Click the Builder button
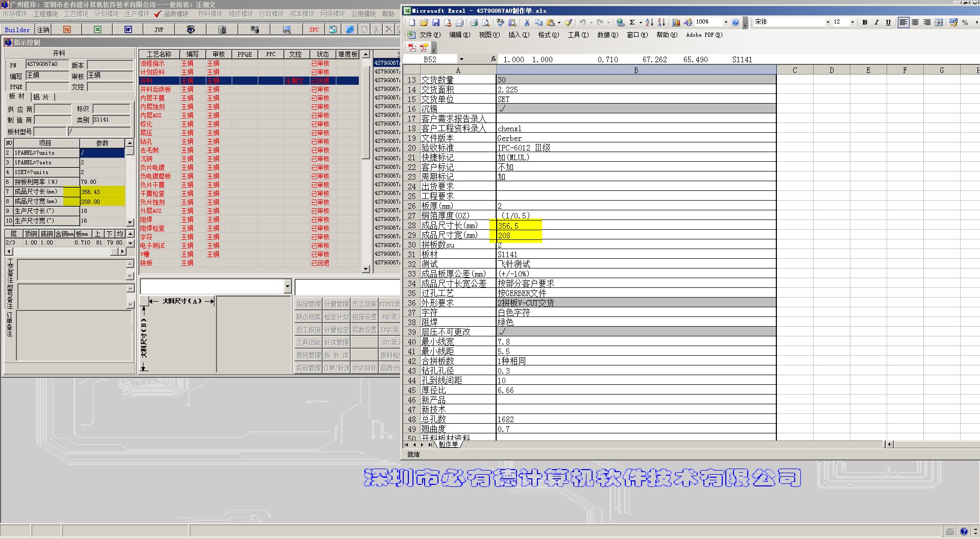Viewport: 980px width, 539px height. [17, 30]
